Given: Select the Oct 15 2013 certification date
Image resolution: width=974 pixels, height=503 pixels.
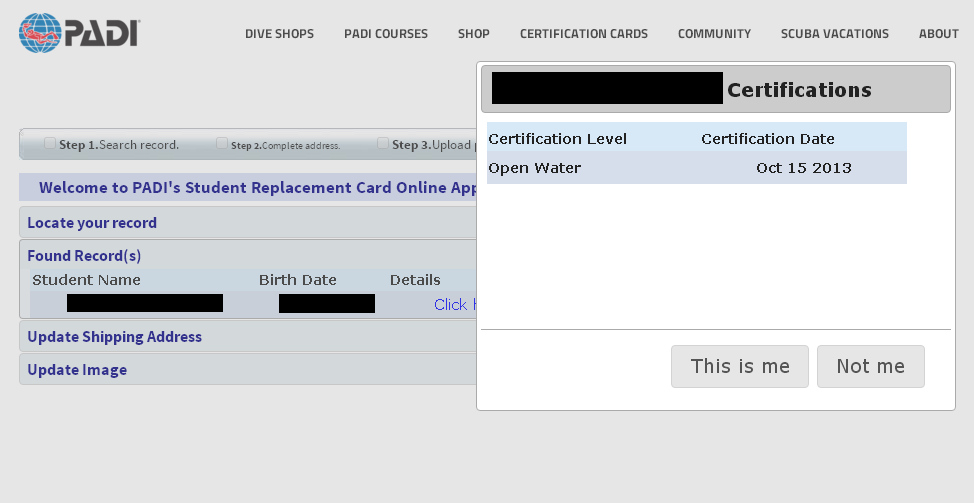Looking at the screenshot, I should [x=804, y=168].
